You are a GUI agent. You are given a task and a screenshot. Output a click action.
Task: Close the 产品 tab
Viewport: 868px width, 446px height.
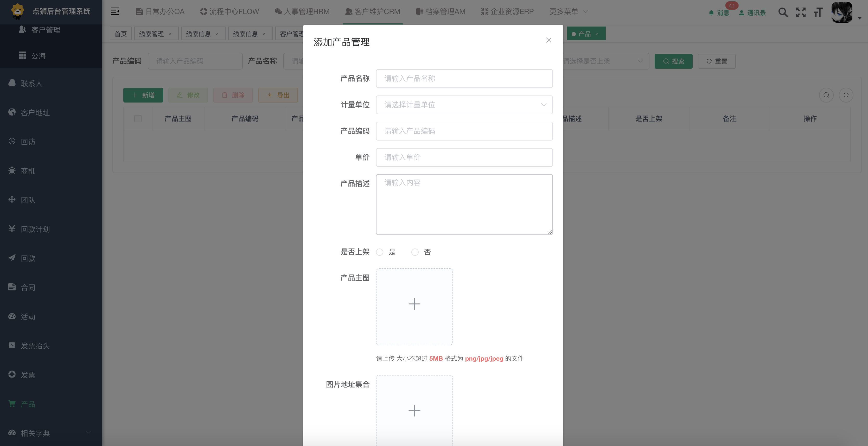(x=597, y=34)
